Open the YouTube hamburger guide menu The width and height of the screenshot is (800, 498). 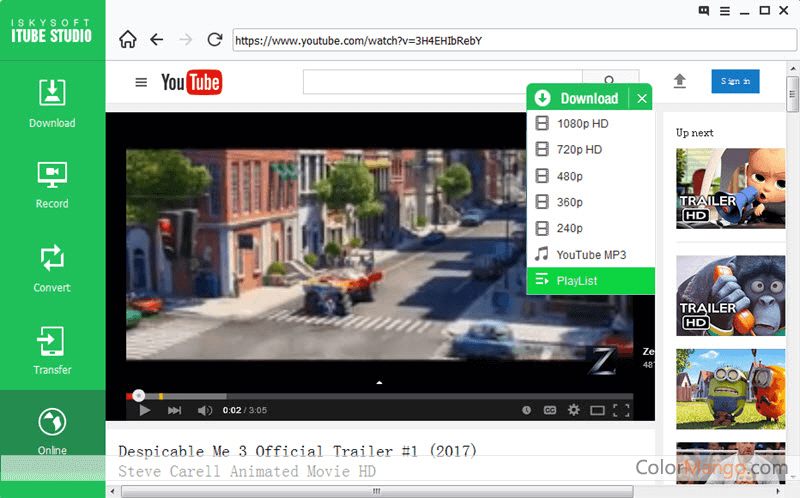[141, 82]
